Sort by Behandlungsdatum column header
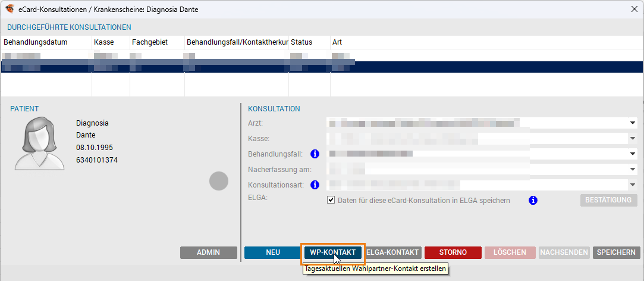The height and width of the screenshot is (281, 644). point(36,42)
